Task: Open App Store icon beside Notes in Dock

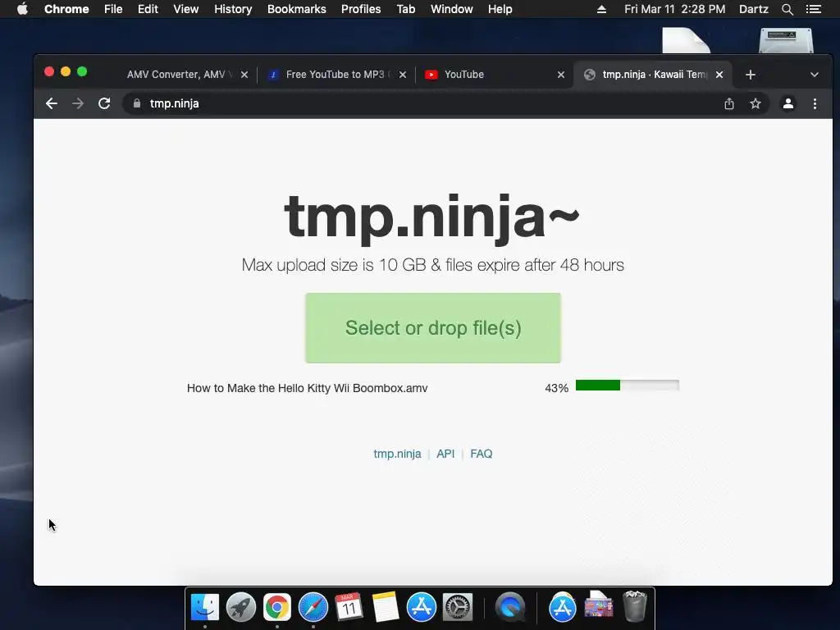Action: click(422, 607)
